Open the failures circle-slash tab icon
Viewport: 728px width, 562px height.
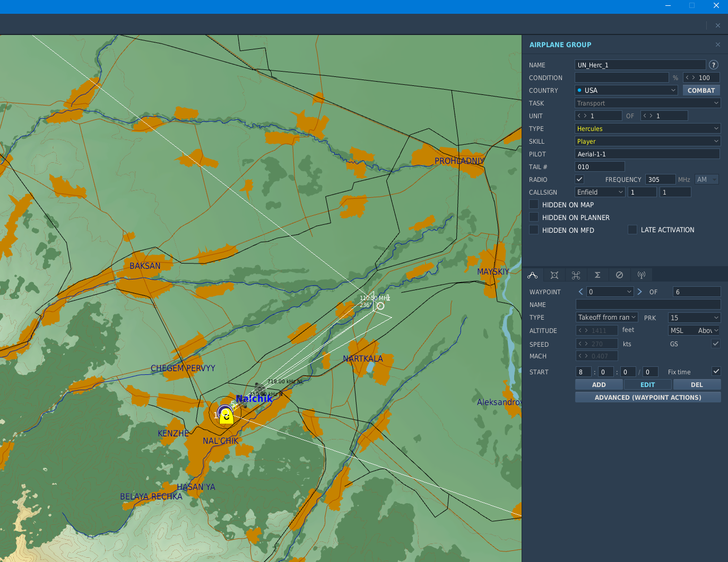[x=619, y=275]
